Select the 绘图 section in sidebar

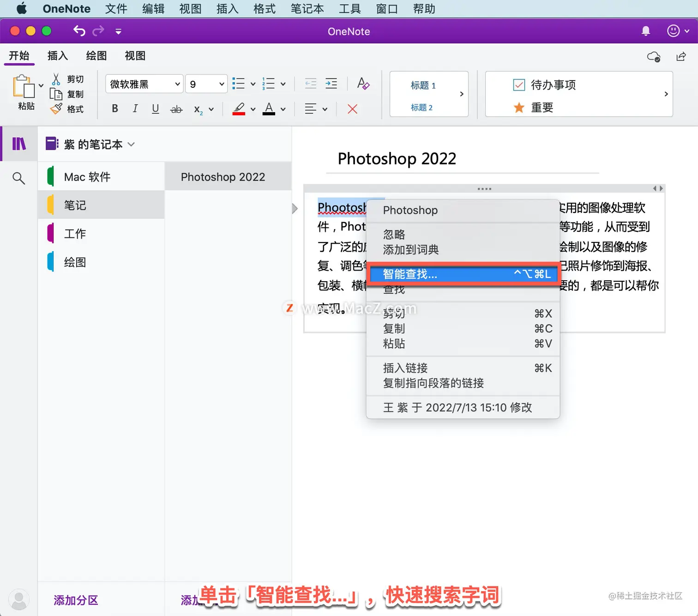point(101,262)
